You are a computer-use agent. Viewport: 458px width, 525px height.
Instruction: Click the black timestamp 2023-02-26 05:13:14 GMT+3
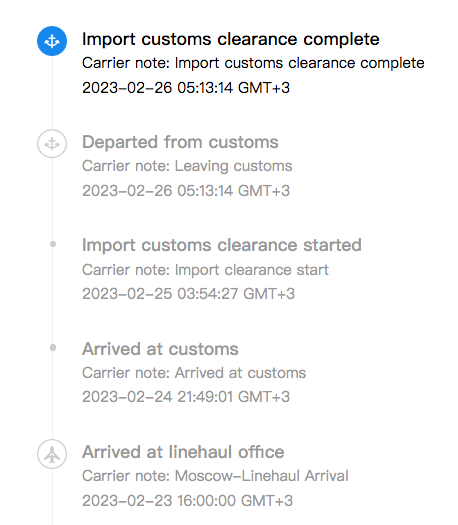pyautogui.click(x=186, y=88)
